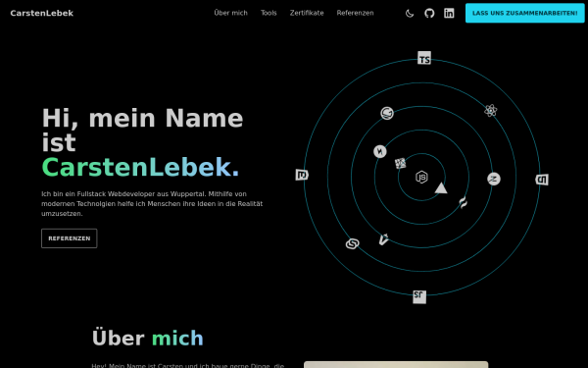This screenshot has width=588, height=368.
Task: Click the Hi, mein Name ist heading
Action: tap(142, 130)
